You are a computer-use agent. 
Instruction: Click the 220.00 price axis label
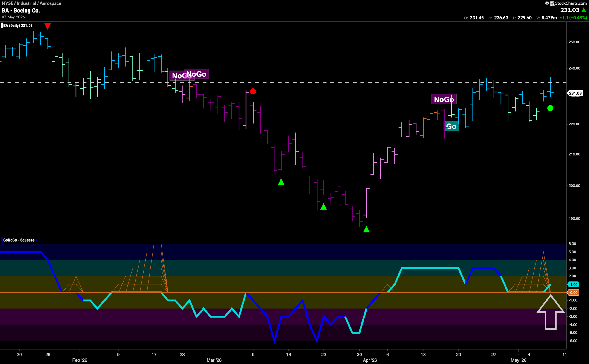tap(574, 124)
